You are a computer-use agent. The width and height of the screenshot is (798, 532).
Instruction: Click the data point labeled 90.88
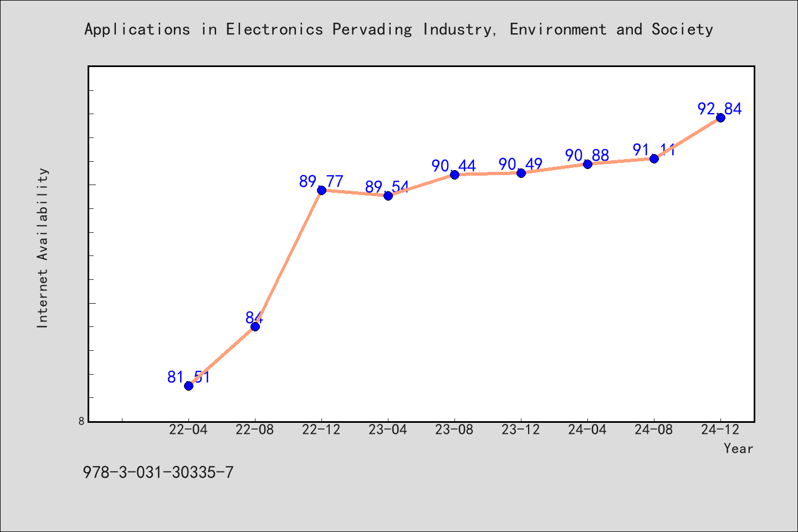587,164
